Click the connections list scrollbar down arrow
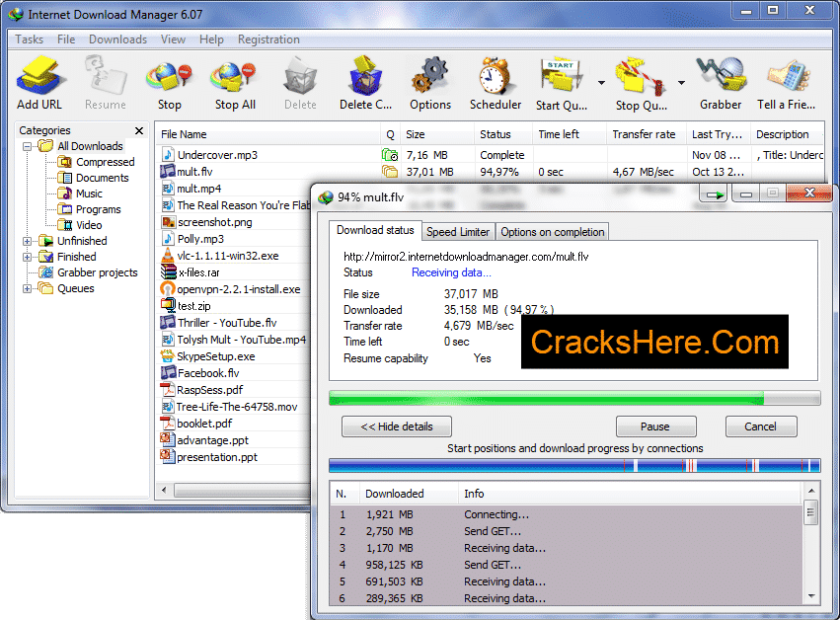The width and height of the screenshot is (840, 620). click(811, 596)
